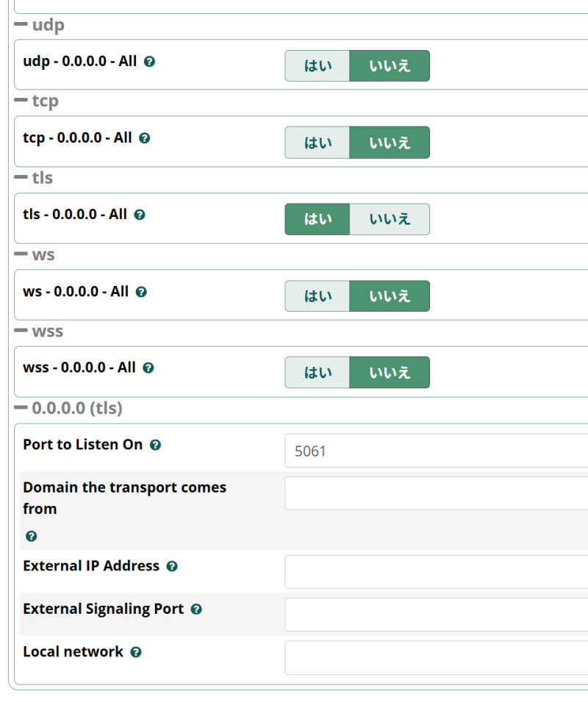Click help icon beside External Signaling Port

(196, 609)
